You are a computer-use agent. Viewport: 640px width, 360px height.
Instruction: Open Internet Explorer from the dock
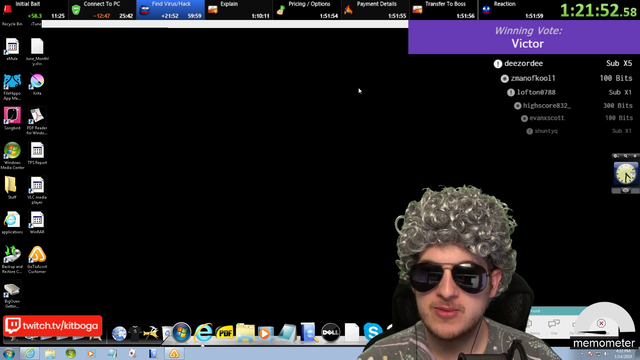[x=203, y=332]
